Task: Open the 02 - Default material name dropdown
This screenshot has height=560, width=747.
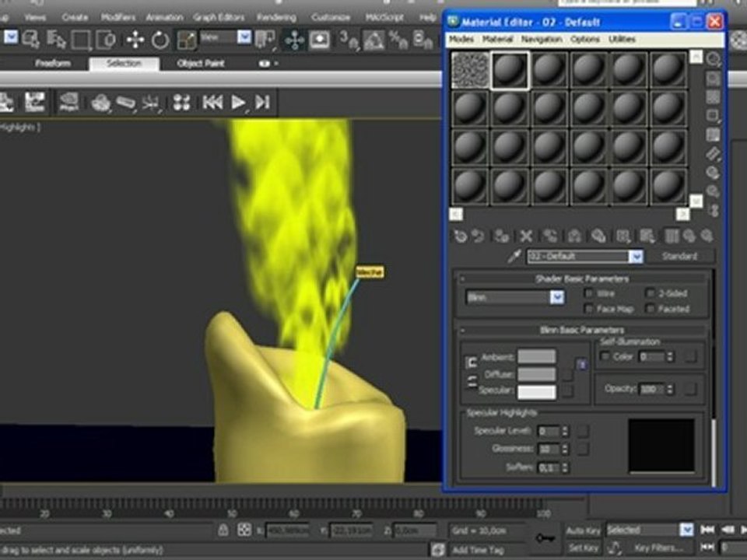Action: click(x=636, y=257)
